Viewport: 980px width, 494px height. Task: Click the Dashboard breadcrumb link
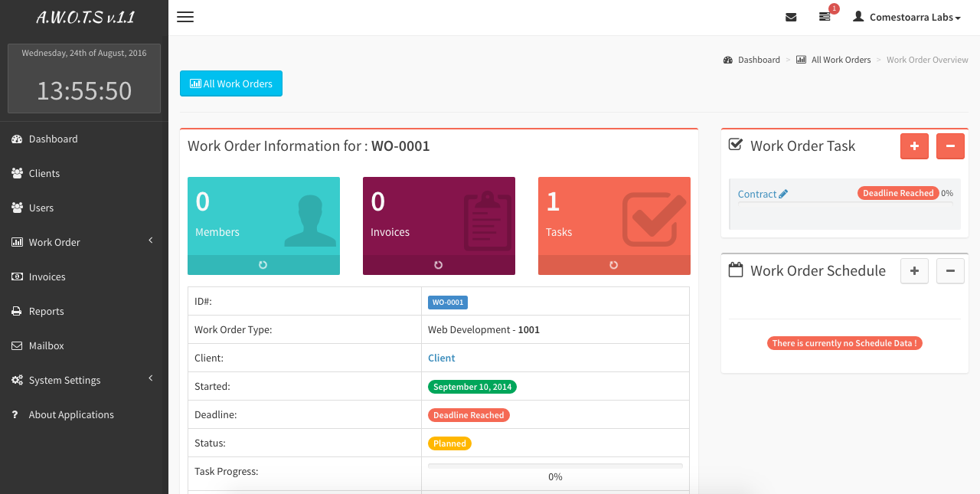coord(758,60)
